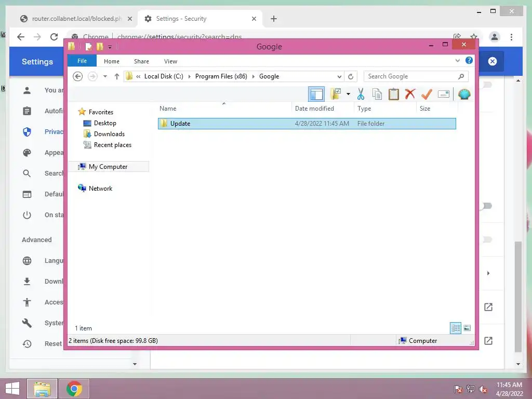Open a new Chrome tab

pyautogui.click(x=274, y=19)
